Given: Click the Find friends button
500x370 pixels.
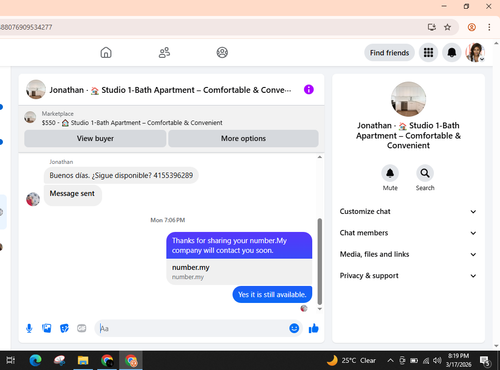Looking at the screenshot, I should 389,53.
